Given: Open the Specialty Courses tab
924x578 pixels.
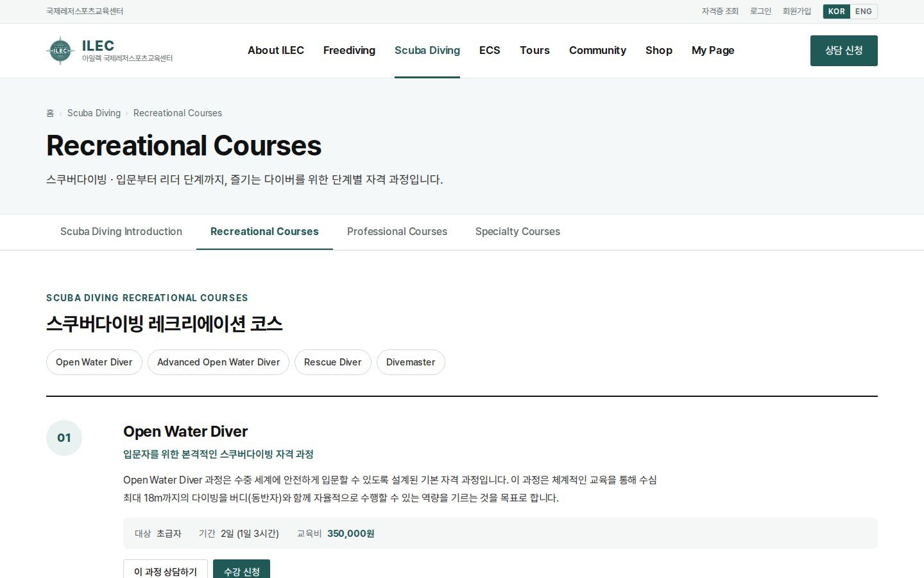Looking at the screenshot, I should coord(518,232).
